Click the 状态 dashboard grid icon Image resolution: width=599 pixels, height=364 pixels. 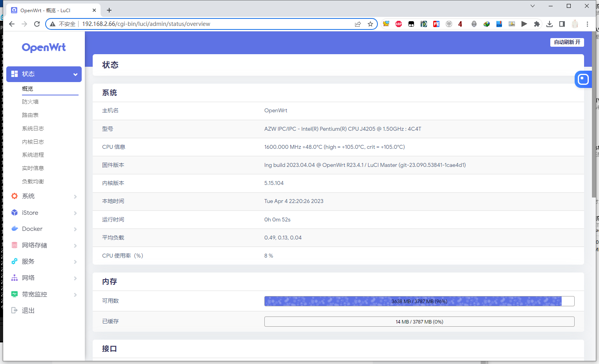pos(15,74)
